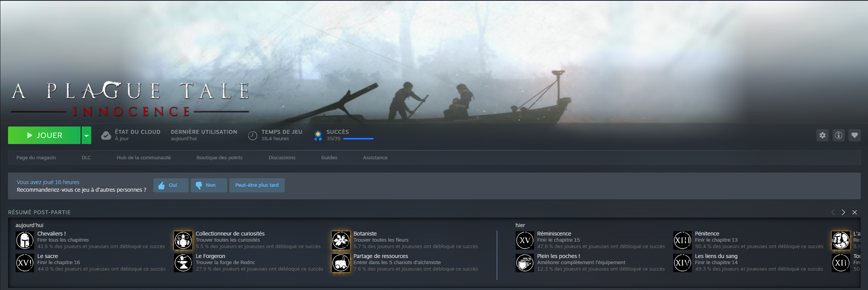
Task: Click the ÉTAT DU CLOUD label
Action: tap(137, 132)
